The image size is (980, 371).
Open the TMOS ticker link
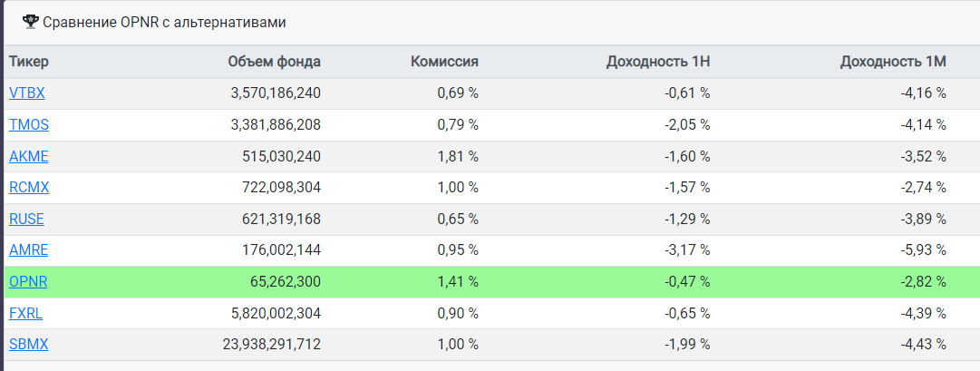pyautogui.click(x=29, y=124)
